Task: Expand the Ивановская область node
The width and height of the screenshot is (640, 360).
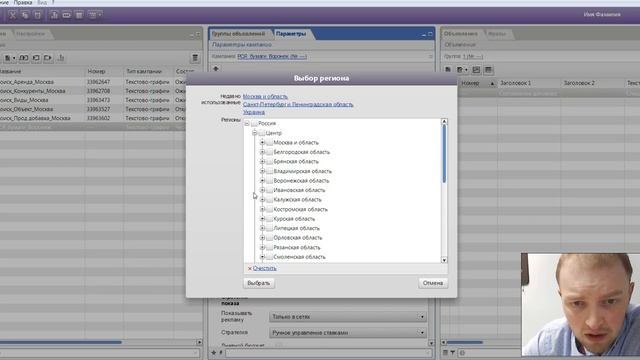Action: pyautogui.click(x=262, y=190)
